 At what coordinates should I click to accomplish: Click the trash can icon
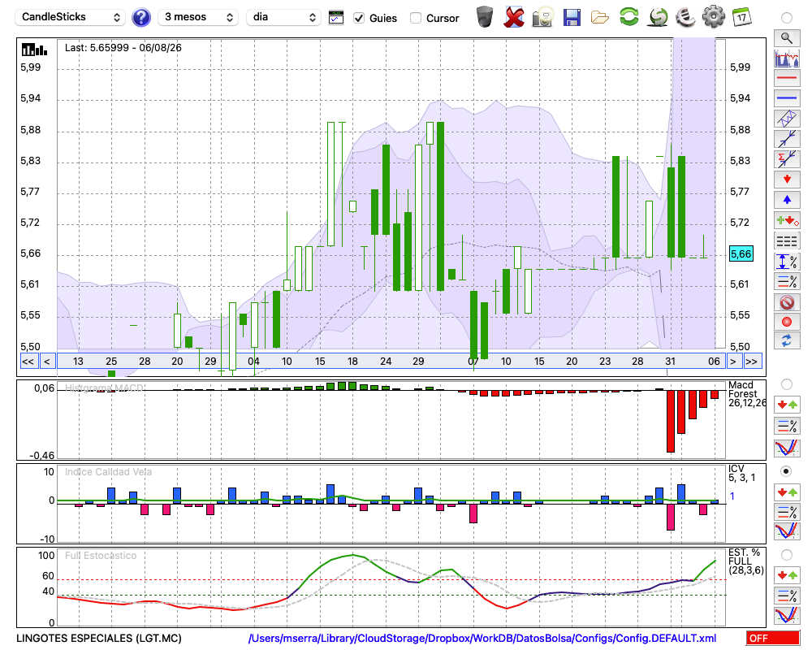tap(485, 17)
